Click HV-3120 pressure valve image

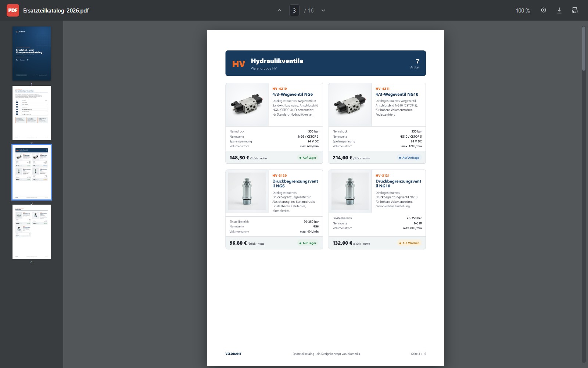pos(247,191)
